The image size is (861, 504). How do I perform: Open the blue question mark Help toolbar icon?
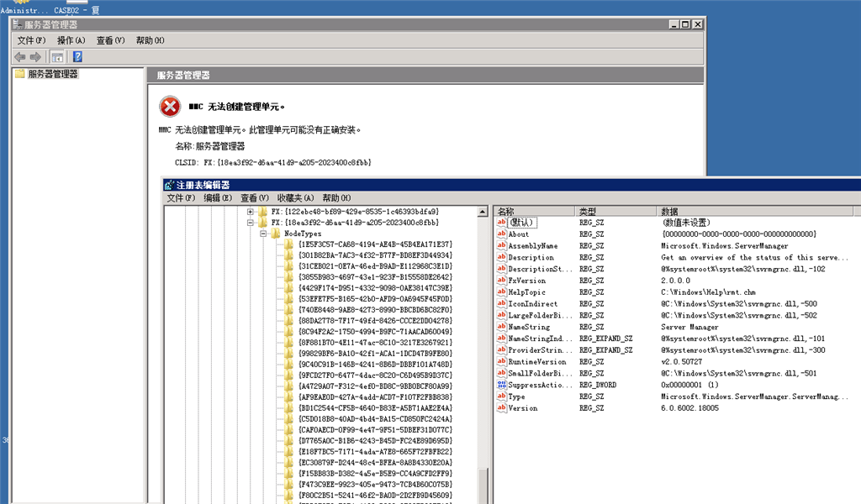point(77,56)
